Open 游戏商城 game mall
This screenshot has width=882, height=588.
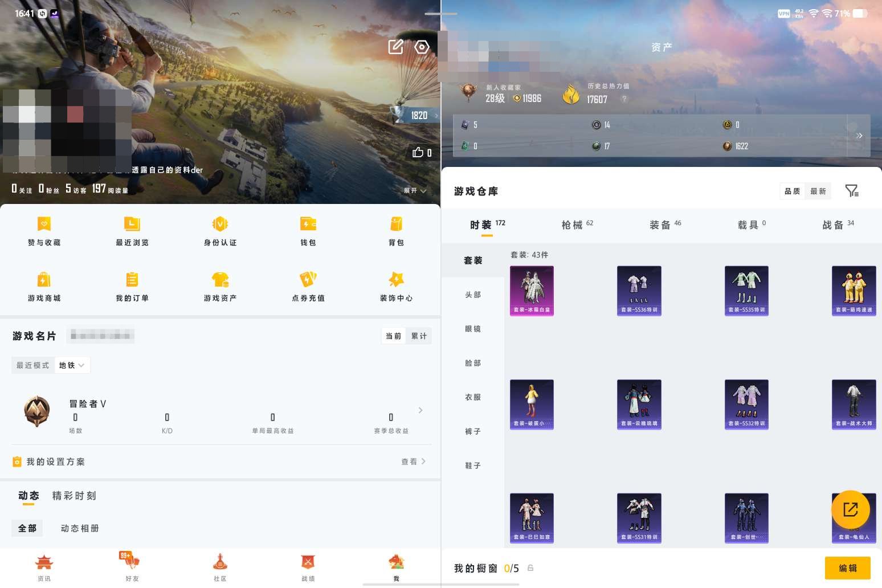pyautogui.click(x=44, y=286)
